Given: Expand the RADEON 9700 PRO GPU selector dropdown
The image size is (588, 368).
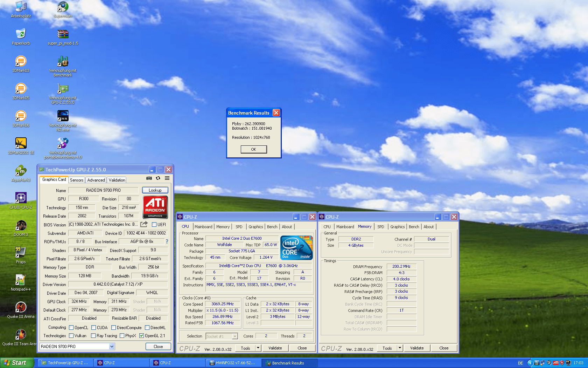Looking at the screenshot, I should [112, 347].
